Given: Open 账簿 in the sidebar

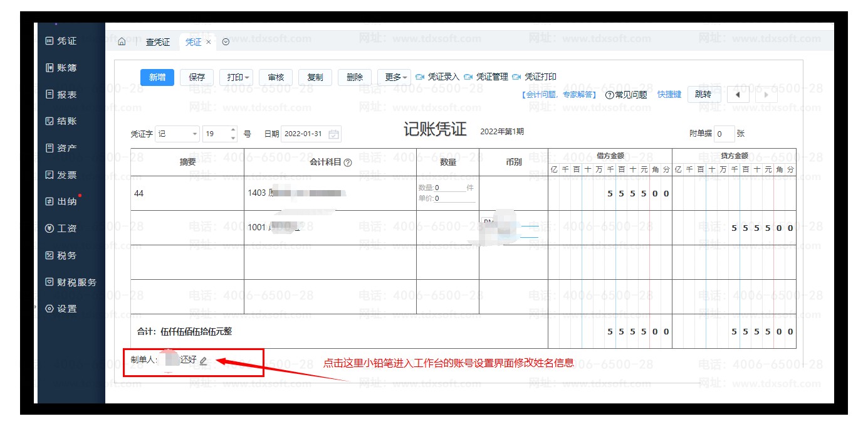Looking at the screenshot, I should coord(61,68).
